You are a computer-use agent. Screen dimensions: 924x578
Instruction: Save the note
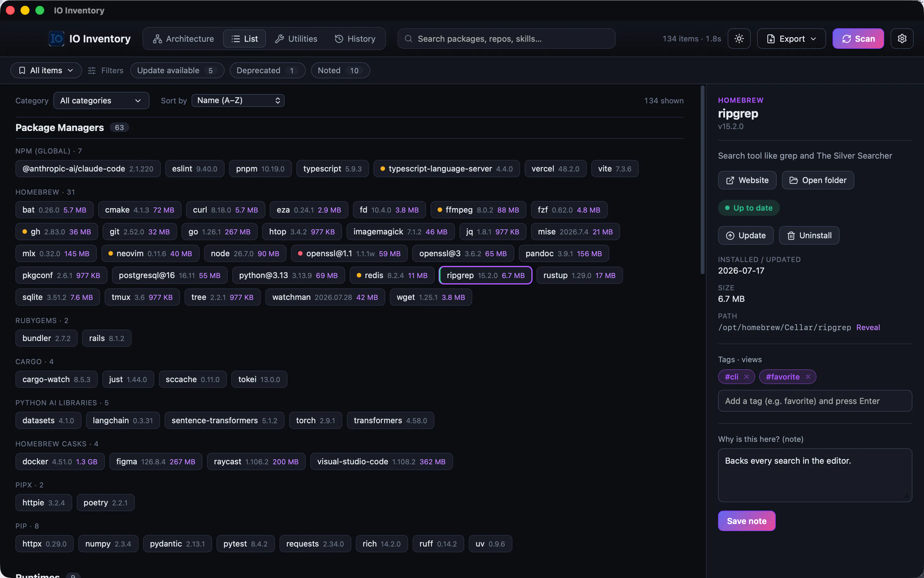747,521
